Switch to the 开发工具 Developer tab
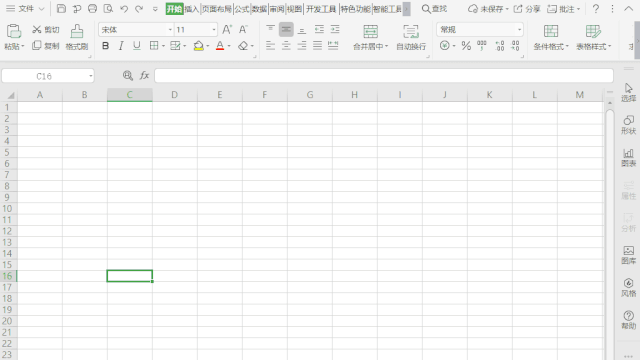This screenshot has width=640, height=360. pos(321,9)
